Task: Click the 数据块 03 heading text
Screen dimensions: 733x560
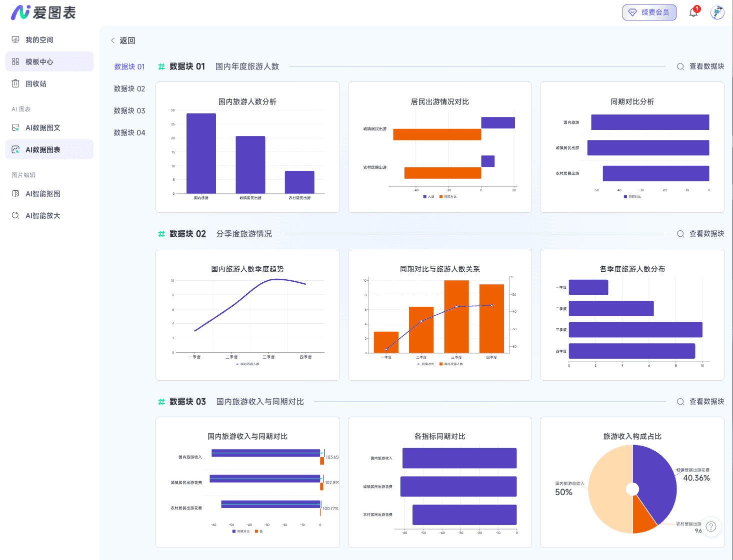Action: click(x=187, y=402)
